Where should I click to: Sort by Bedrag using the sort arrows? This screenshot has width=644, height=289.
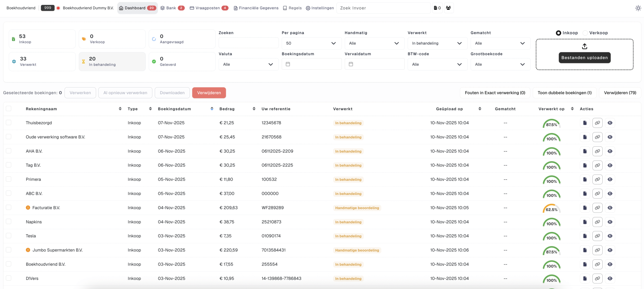pos(254,109)
